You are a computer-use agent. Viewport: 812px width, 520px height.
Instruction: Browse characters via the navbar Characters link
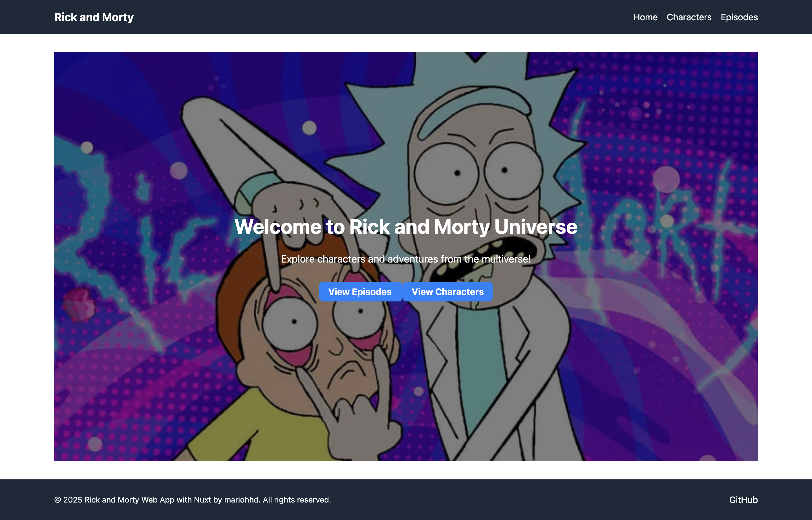click(x=689, y=17)
